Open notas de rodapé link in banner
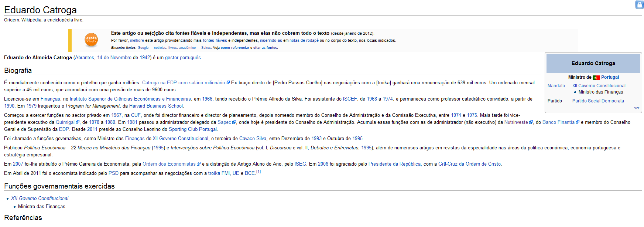The image size is (644, 227). pyautogui.click(x=304, y=41)
